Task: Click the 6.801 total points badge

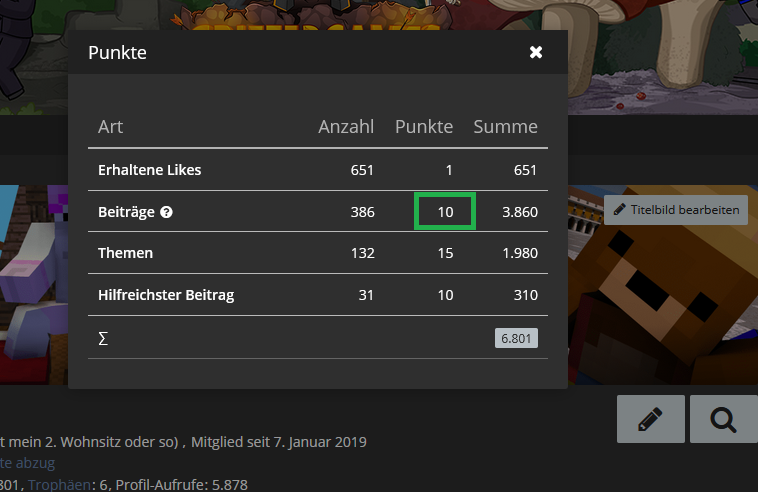Action: pos(516,338)
